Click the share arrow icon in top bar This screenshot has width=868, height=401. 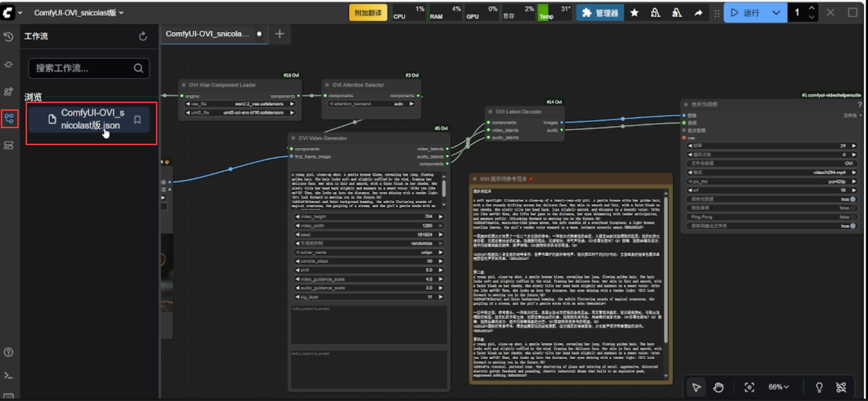(x=698, y=13)
